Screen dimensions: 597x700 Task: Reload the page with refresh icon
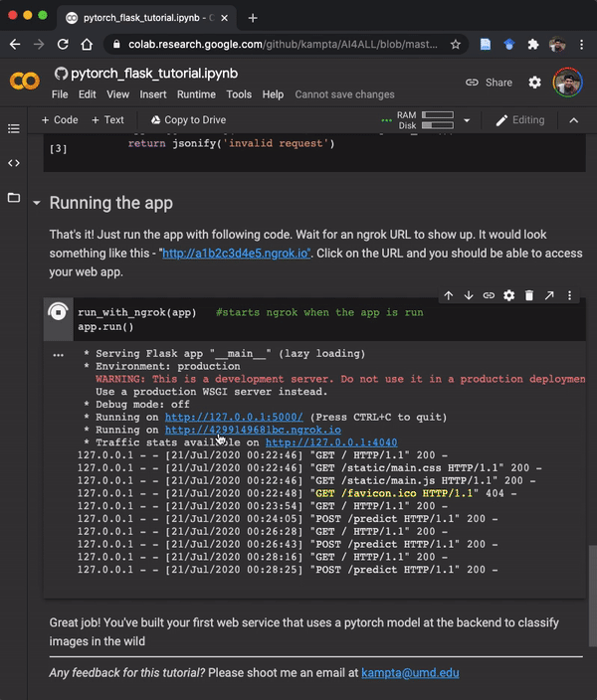63,44
